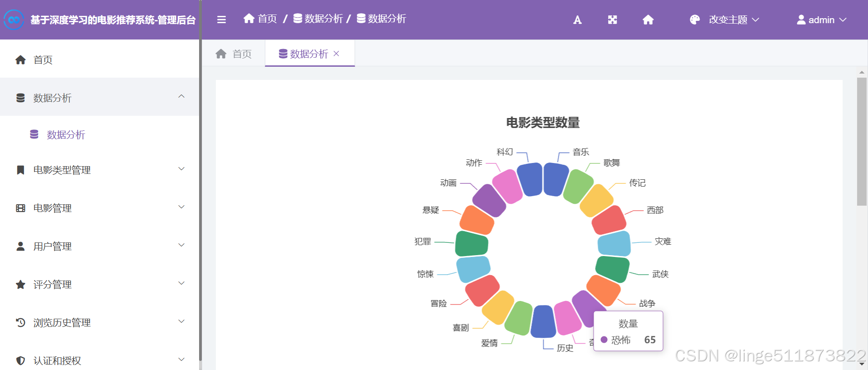Click the 悬疑 chart label
Screen dimensions: 868x370
pos(431,210)
